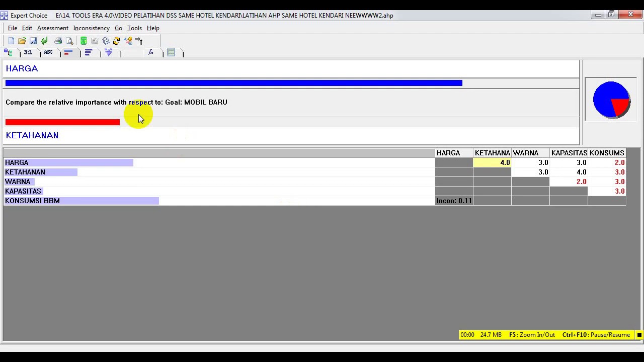Open the Inconsistency menu

(91, 28)
